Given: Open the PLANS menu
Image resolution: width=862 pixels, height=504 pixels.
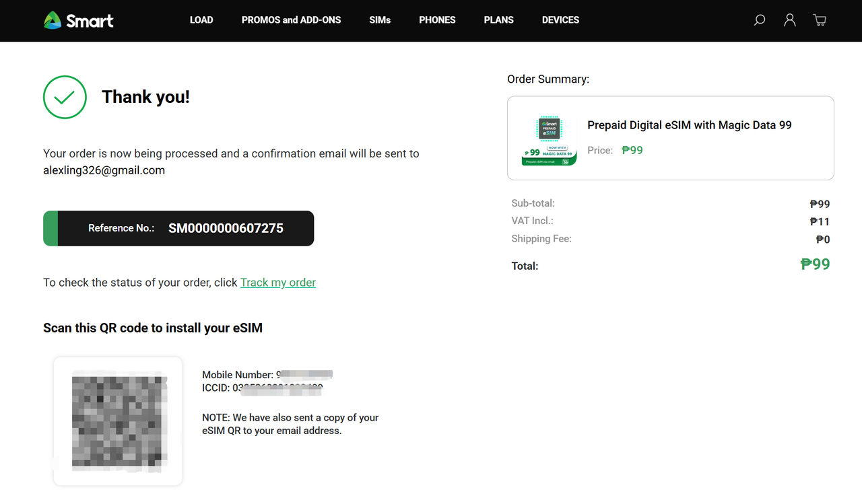Looking at the screenshot, I should (x=498, y=20).
